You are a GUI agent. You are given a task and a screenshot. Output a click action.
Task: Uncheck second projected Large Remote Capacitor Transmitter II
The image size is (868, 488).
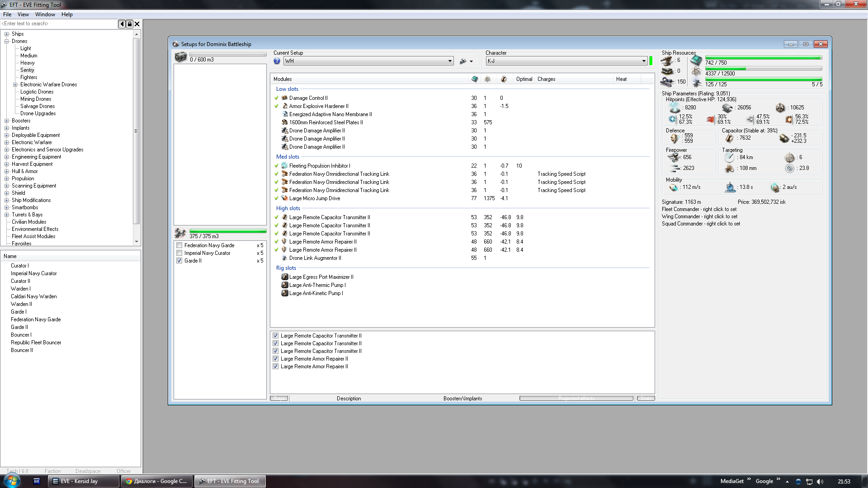[x=276, y=343]
